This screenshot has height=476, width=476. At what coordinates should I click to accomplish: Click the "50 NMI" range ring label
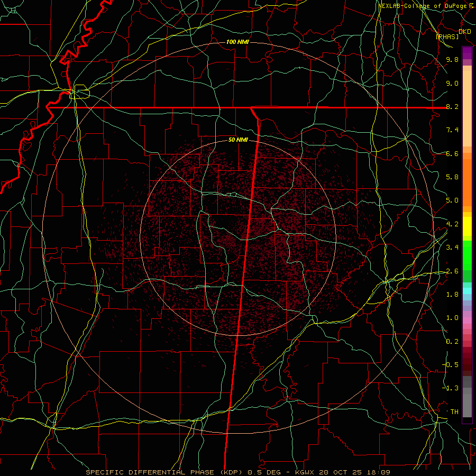pyautogui.click(x=238, y=140)
